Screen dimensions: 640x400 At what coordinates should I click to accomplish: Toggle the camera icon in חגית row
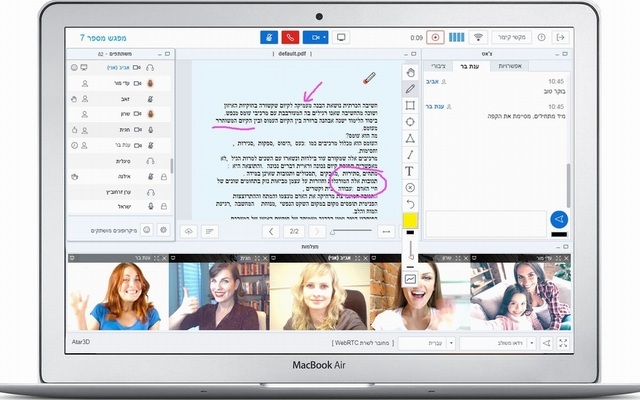tap(138, 129)
